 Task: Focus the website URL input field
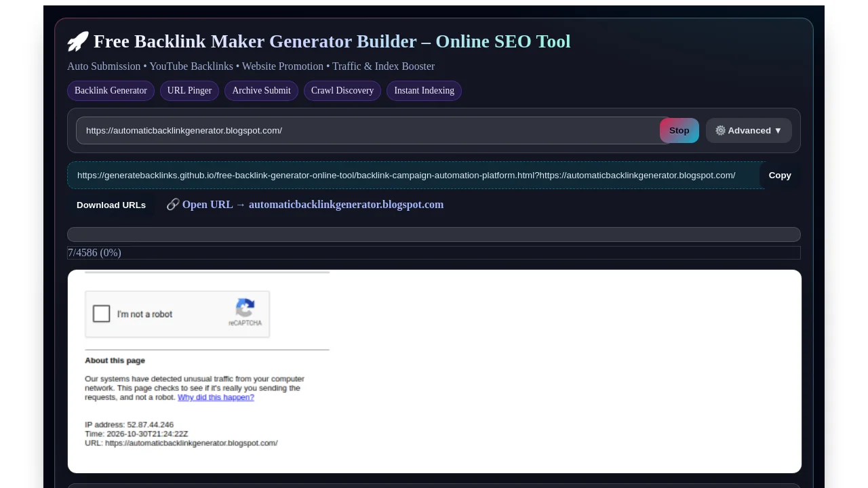click(x=372, y=131)
